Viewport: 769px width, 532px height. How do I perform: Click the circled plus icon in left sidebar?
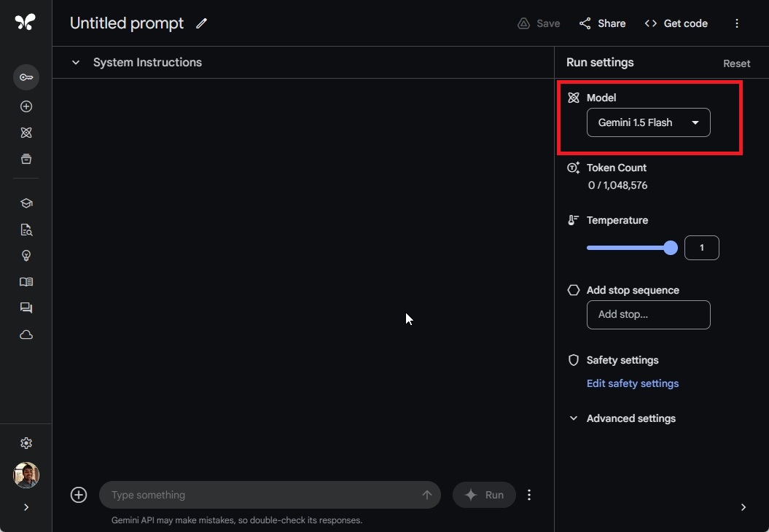pos(26,106)
